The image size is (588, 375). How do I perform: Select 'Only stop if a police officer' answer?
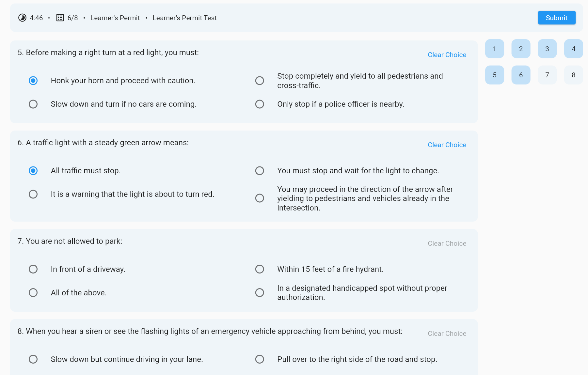click(260, 104)
